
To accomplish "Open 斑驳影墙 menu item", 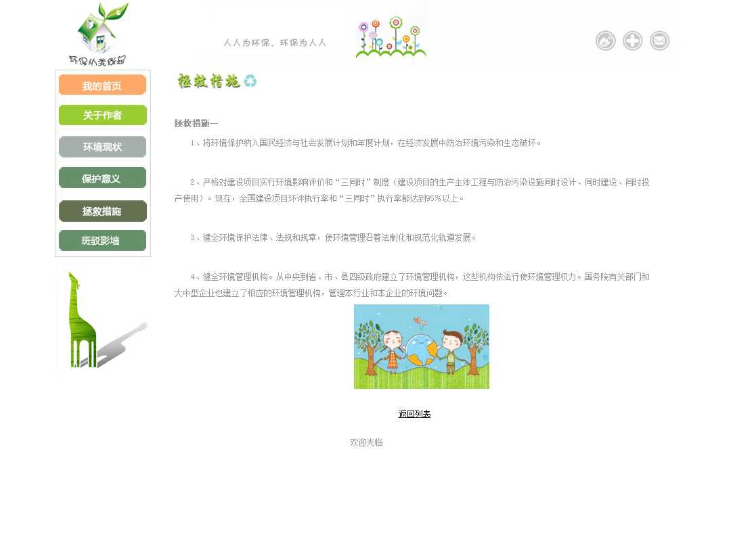I will 102,241.
